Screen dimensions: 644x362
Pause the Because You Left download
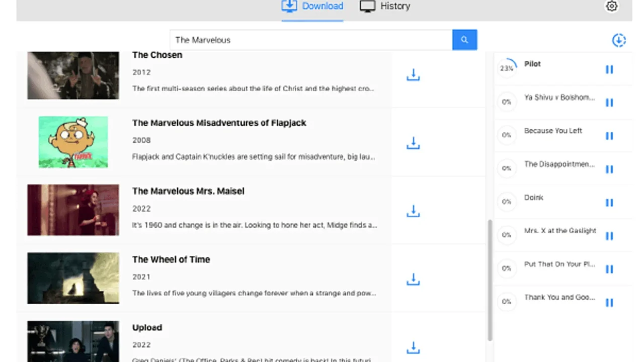(x=609, y=136)
